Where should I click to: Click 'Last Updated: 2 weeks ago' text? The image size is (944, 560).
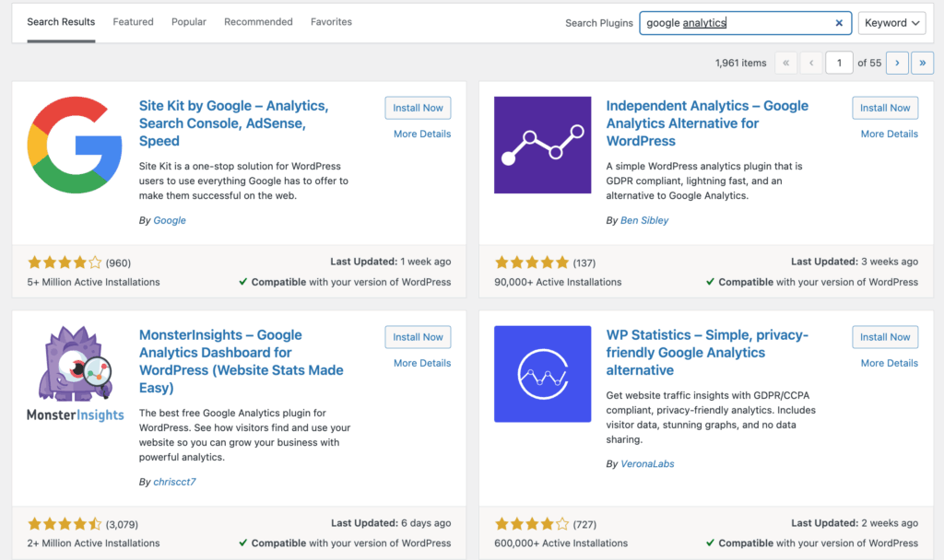pyautogui.click(x=855, y=523)
